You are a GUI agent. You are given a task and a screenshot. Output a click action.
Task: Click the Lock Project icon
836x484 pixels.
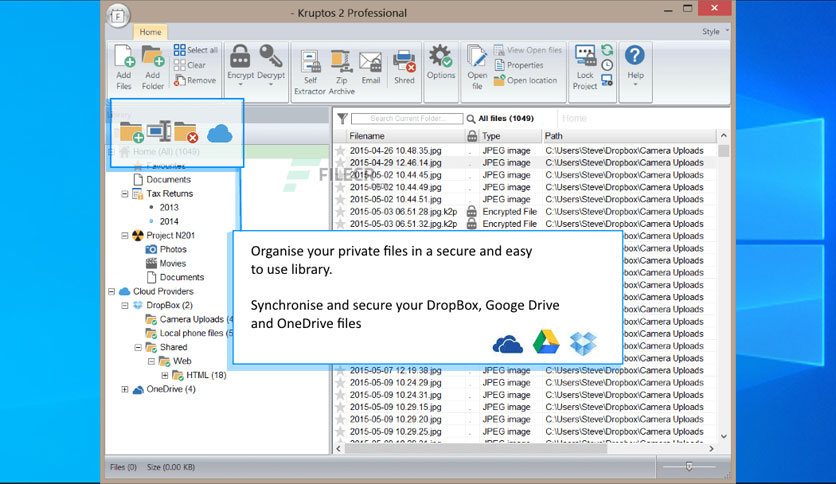(585, 57)
